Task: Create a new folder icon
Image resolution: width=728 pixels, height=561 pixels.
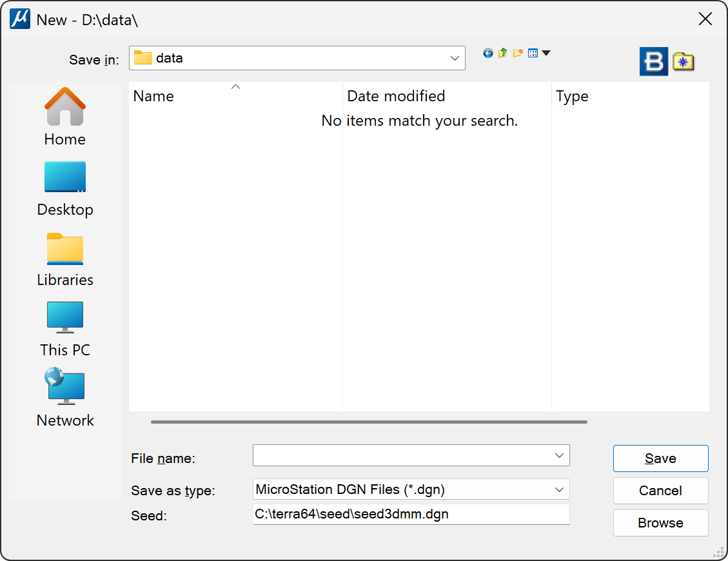Action: click(518, 54)
